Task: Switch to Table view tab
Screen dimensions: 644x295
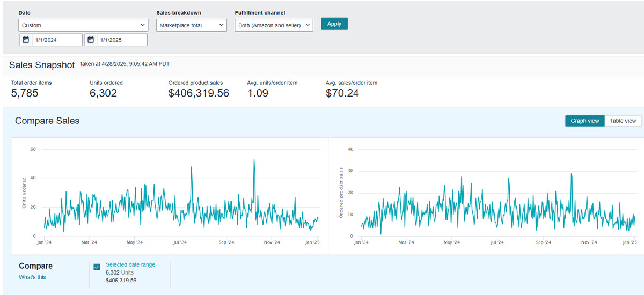Action: [623, 121]
